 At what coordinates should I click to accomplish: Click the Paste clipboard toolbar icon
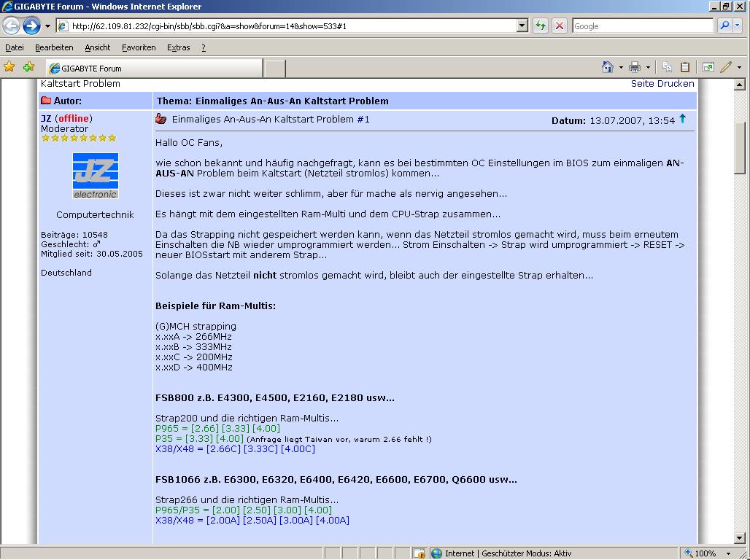coord(685,67)
